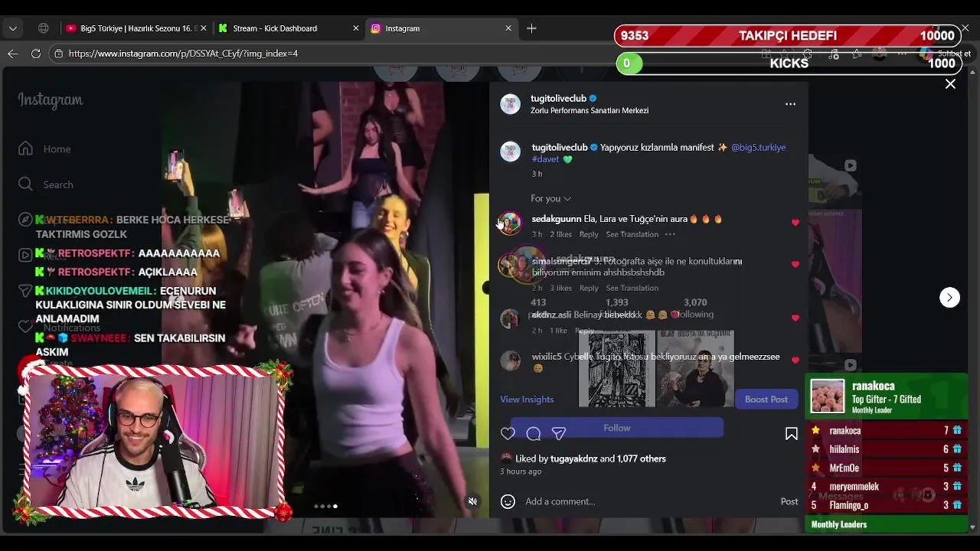Open sedakguunn's profile avatar
Image resolution: width=980 pixels, height=551 pixels.
[510, 223]
